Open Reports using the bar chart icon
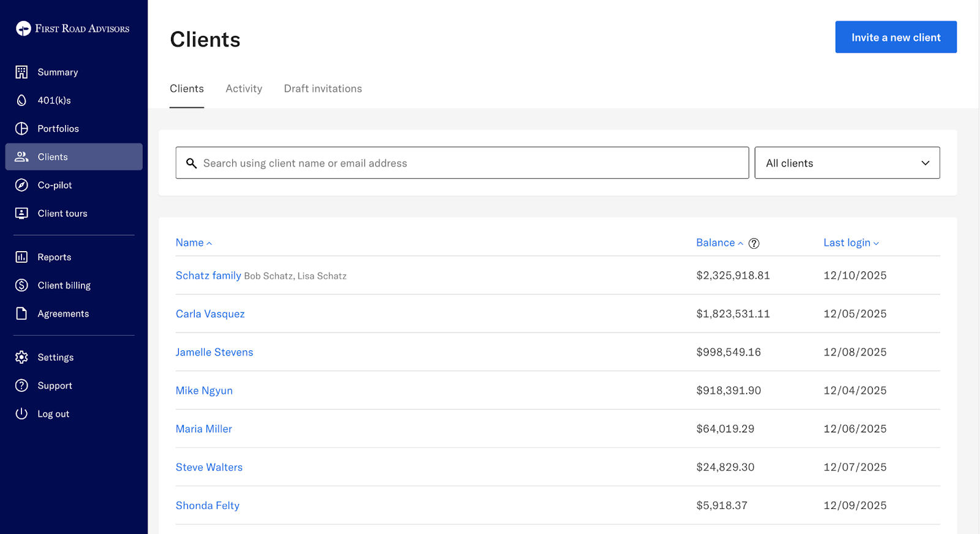This screenshot has height=534, width=980. click(21, 257)
